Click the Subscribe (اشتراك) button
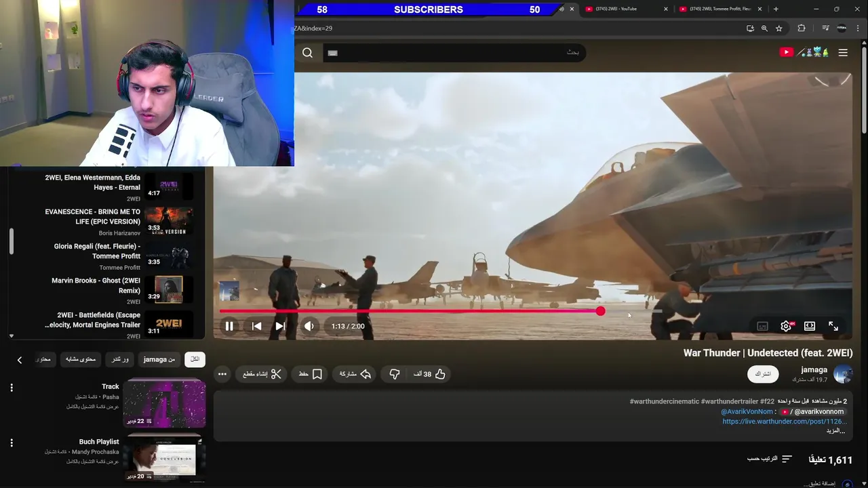Screen dimensions: 868x488 [763, 374]
